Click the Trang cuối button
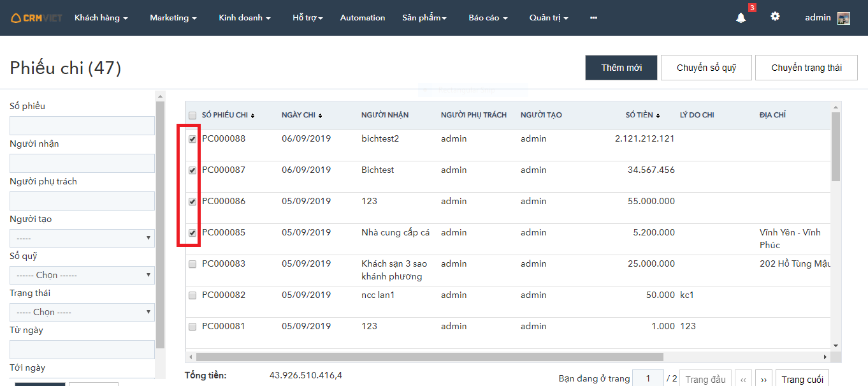This screenshot has height=386, width=868. click(802, 379)
